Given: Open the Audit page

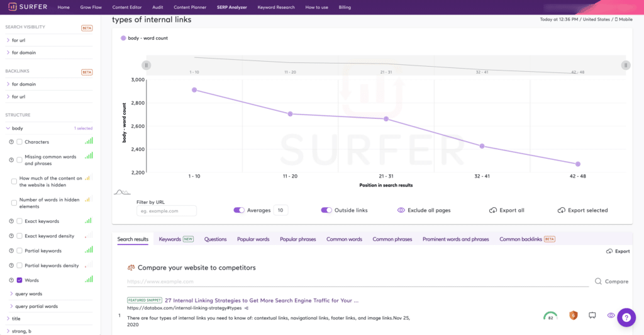Looking at the screenshot, I should [x=158, y=7].
